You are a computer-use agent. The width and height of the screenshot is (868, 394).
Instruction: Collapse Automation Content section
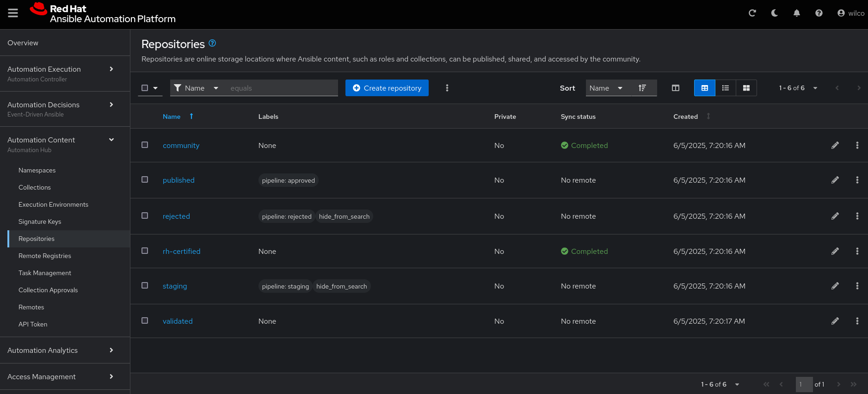[x=65, y=144]
